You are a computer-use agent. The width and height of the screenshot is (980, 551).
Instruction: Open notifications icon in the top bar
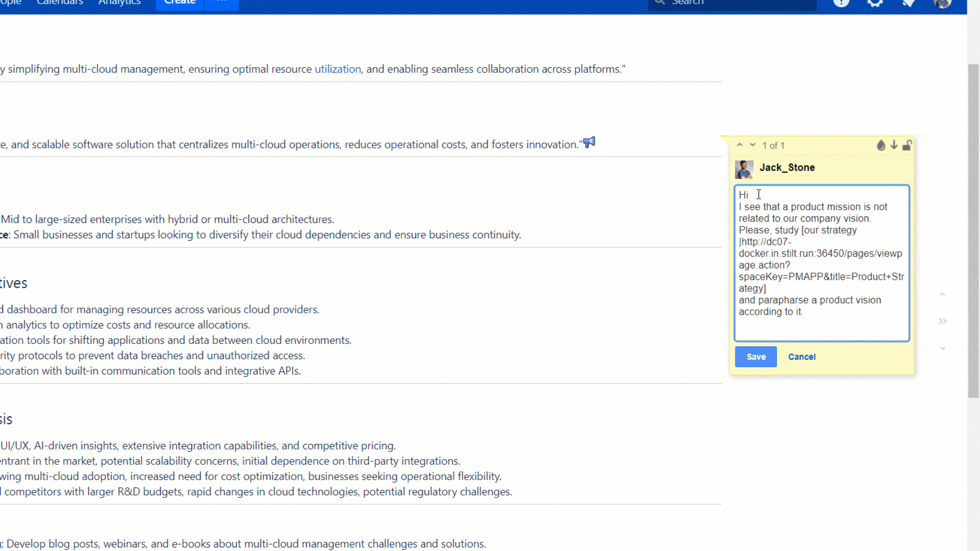click(x=909, y=3)
